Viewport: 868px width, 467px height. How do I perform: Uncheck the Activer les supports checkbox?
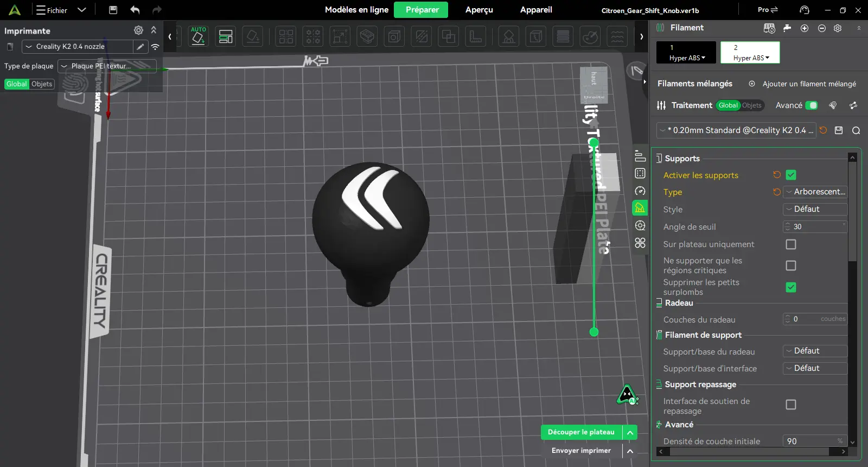[x=791, y=175]
